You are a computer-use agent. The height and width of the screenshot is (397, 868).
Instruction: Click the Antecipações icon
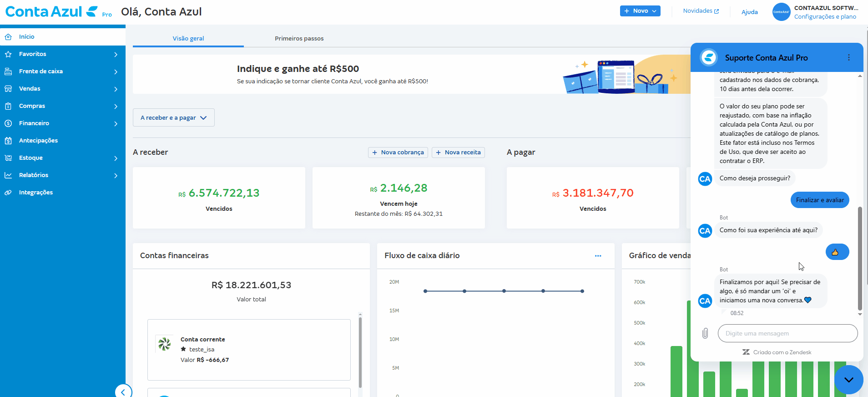point(8,141)
